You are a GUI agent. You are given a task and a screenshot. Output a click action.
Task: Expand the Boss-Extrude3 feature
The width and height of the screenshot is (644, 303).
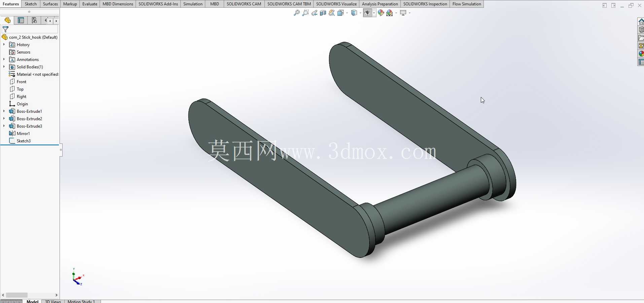(x=4, y=126)
